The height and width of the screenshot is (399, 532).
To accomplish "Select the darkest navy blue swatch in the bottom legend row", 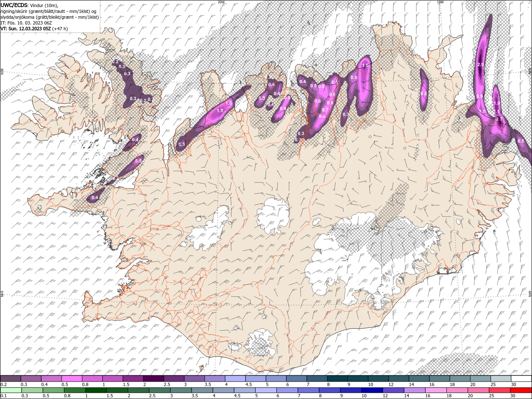I will coord(372,390).
